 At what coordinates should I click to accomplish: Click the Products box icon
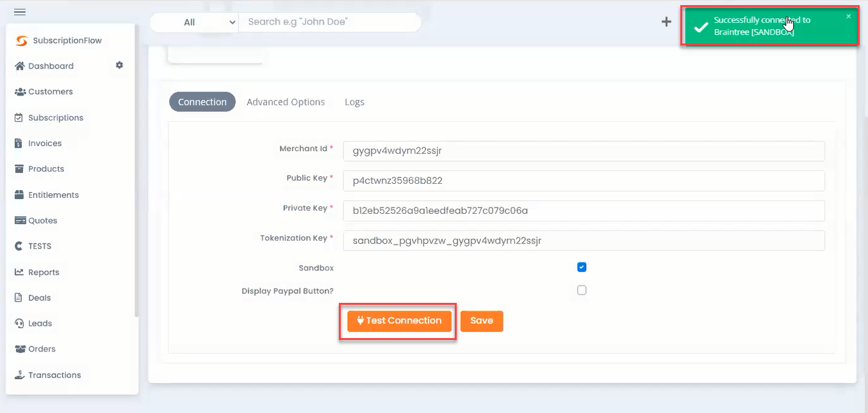tap(19, 169)
